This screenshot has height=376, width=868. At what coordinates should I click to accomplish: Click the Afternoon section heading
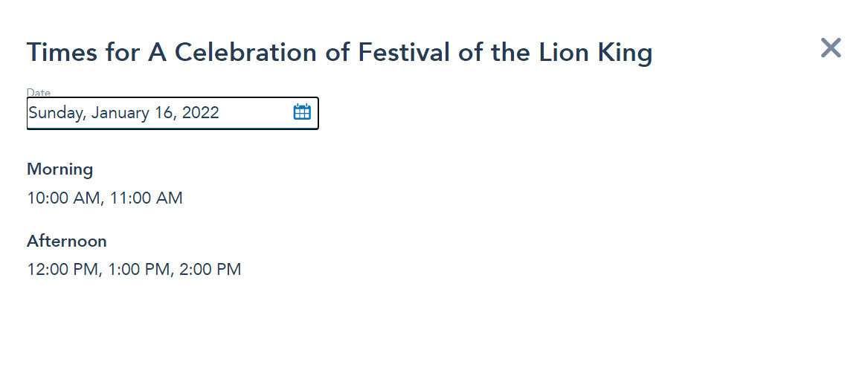pyautogui.click(x=67, y=242)
